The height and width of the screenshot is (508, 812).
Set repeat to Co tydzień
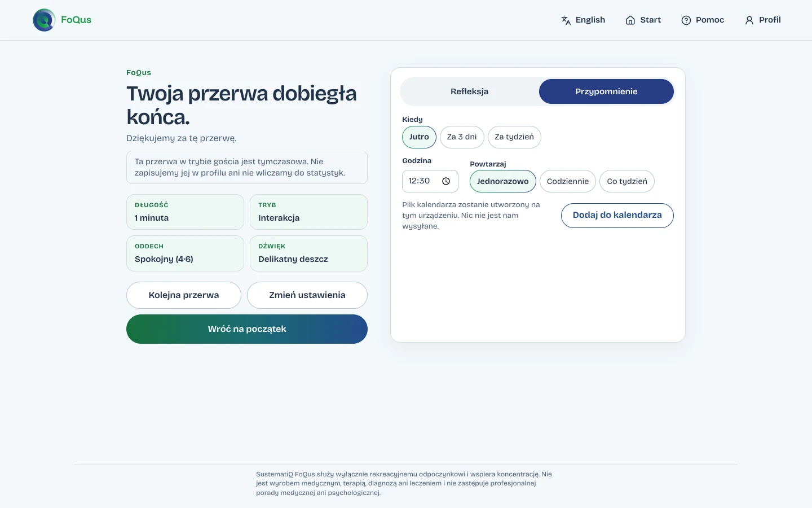(627, 181)
